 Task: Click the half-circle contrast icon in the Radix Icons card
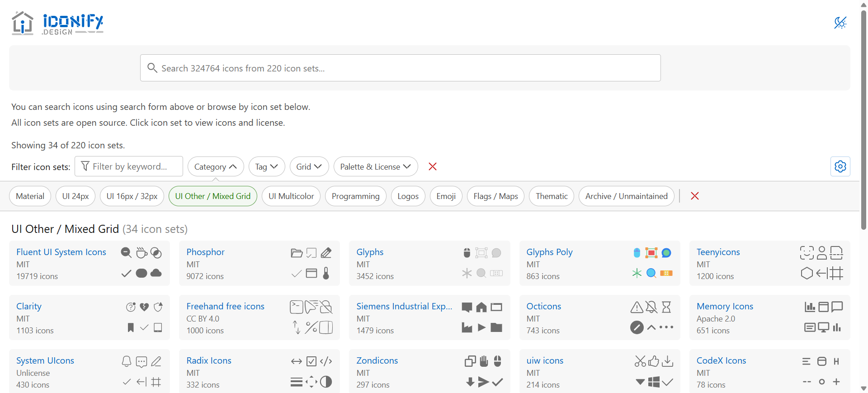[326, 382]
